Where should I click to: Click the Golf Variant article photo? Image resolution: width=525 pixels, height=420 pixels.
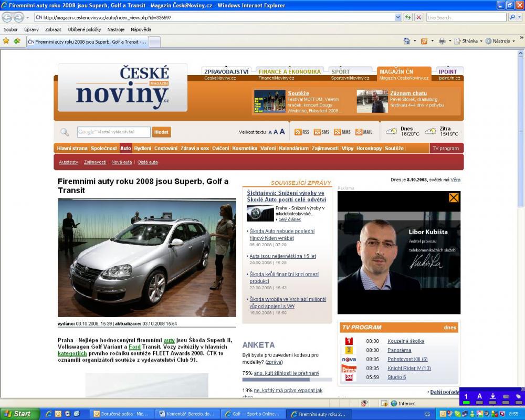[147, 258]
